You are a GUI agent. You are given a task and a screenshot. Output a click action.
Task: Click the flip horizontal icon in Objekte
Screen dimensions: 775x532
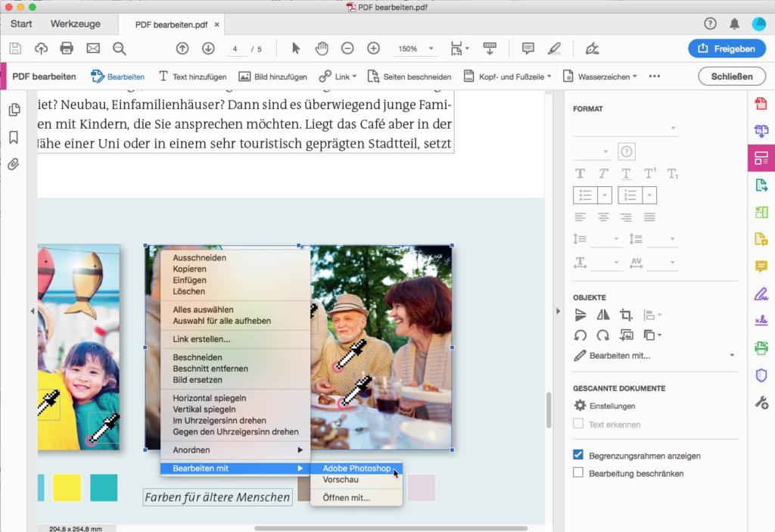pos(602,315)
